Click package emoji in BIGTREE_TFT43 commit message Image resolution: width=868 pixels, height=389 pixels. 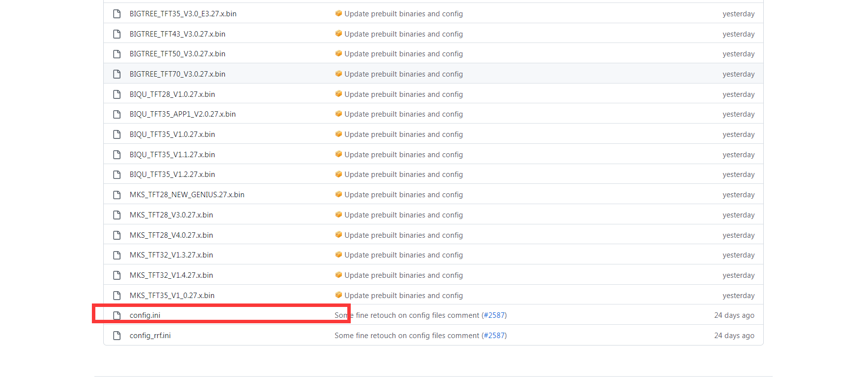coord(338,34)
